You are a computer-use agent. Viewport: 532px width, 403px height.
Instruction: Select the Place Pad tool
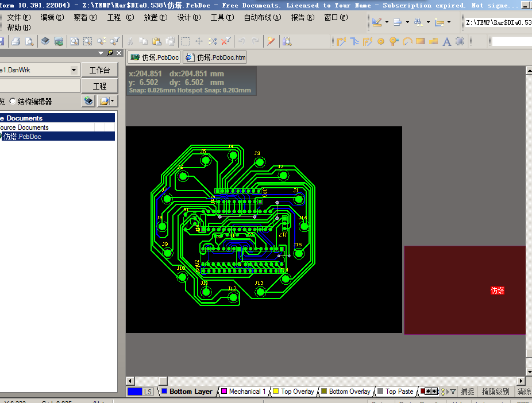click(381, 41)
